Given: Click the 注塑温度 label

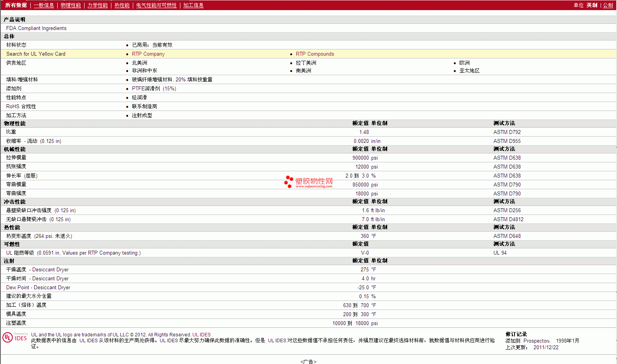Looking at the screenshot, I should tap(16, 323).
